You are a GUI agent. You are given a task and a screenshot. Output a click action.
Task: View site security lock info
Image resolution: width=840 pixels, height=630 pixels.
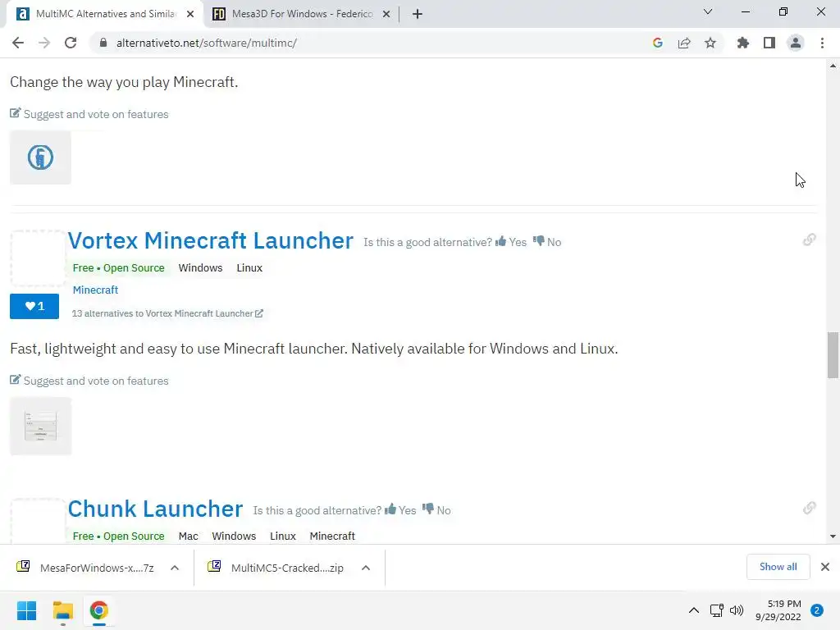103,43
